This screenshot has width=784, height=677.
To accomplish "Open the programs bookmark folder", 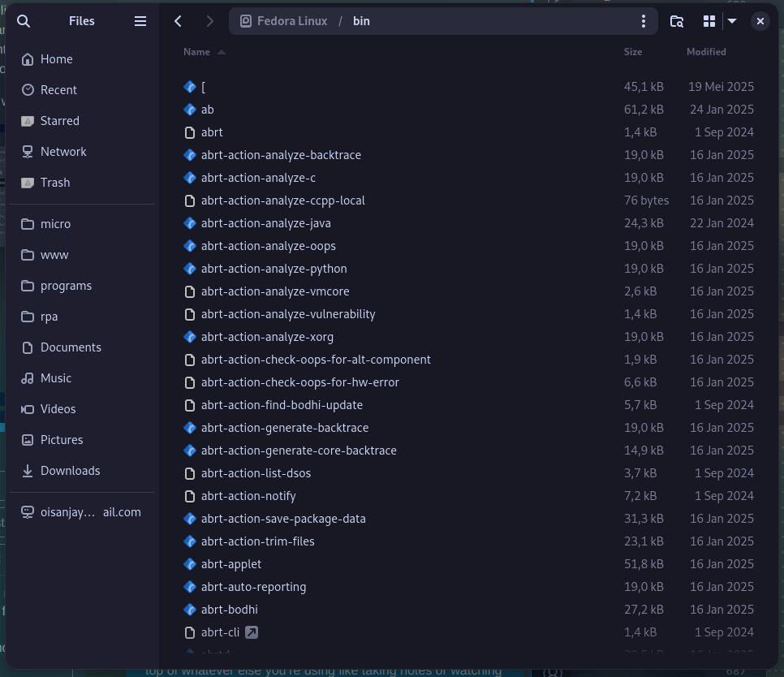I will [x=66, y=286].
